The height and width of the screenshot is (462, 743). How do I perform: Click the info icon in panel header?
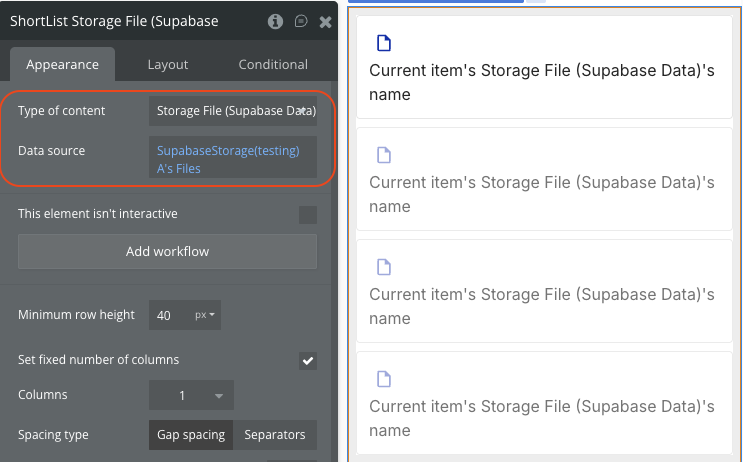click(x=276, y=21)
